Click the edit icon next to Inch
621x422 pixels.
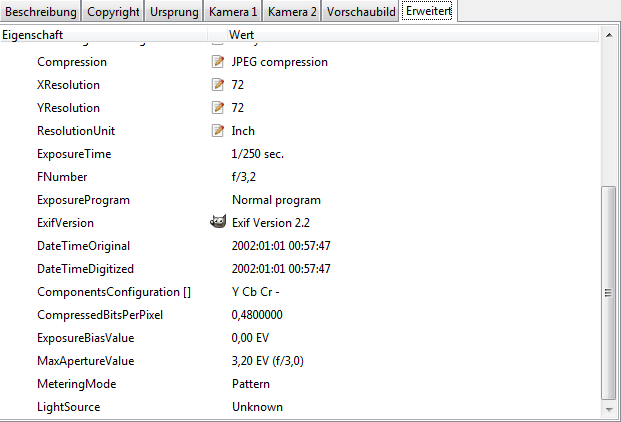click(x=218, y=131)
